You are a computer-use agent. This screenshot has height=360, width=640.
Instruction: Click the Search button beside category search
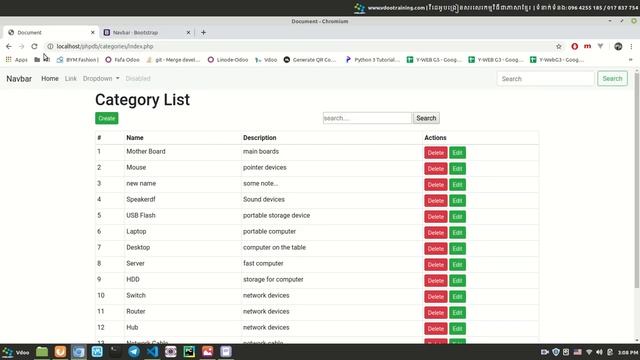coord(426,118)
